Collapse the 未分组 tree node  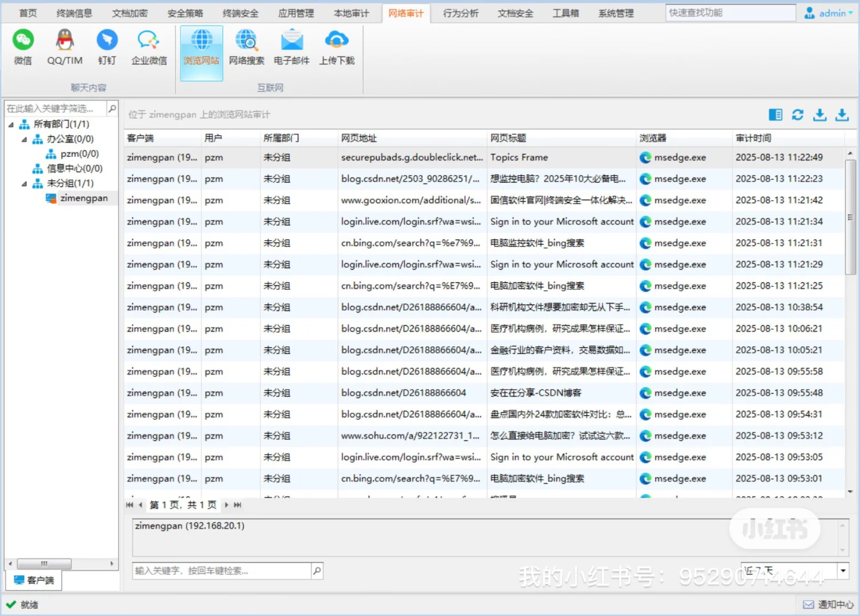[24, 184]
